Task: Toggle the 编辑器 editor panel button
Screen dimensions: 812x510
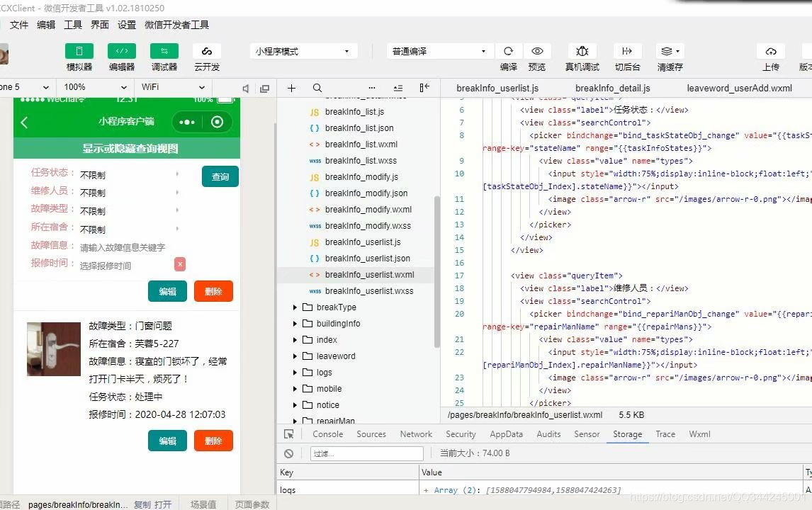Action: click(x=122, y=51)
